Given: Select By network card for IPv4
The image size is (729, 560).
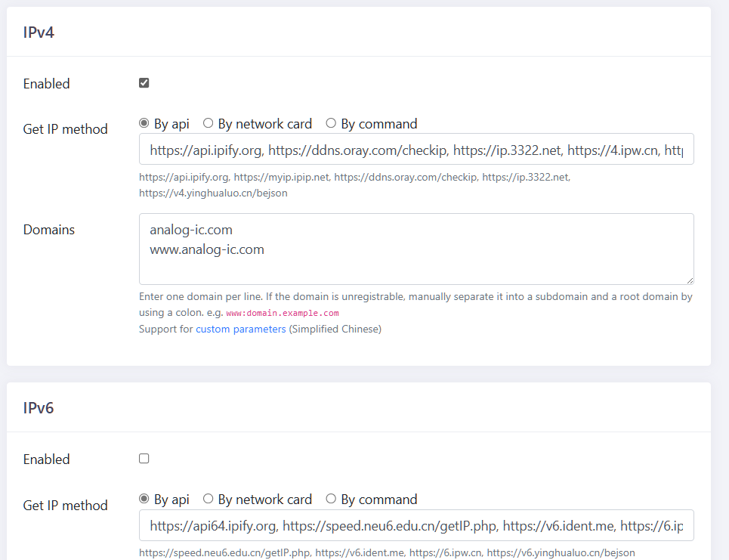Looking at the screenshot, I should (x=208, y=122).
